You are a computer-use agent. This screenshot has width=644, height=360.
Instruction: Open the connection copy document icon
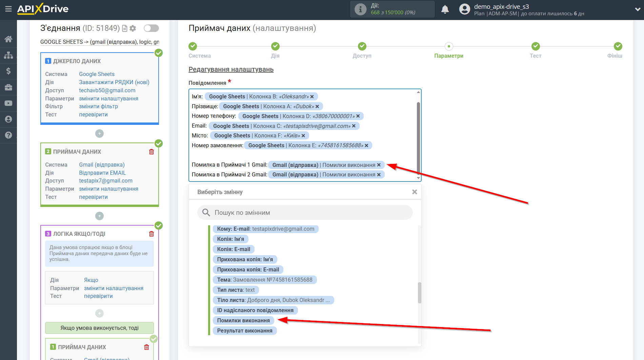click(125, 29)
